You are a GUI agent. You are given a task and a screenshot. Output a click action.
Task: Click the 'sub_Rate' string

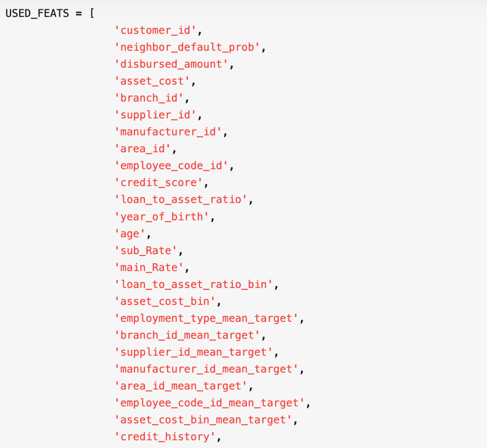tap(146, 251)
